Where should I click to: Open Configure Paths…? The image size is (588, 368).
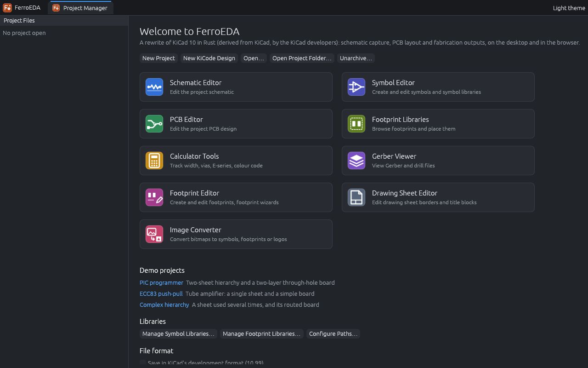coord(333,333)
